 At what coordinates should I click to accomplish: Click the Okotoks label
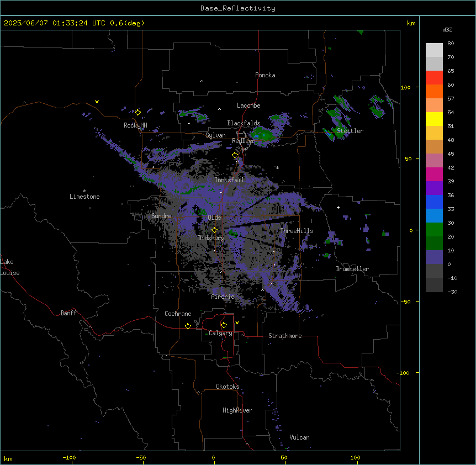(228, 387)
